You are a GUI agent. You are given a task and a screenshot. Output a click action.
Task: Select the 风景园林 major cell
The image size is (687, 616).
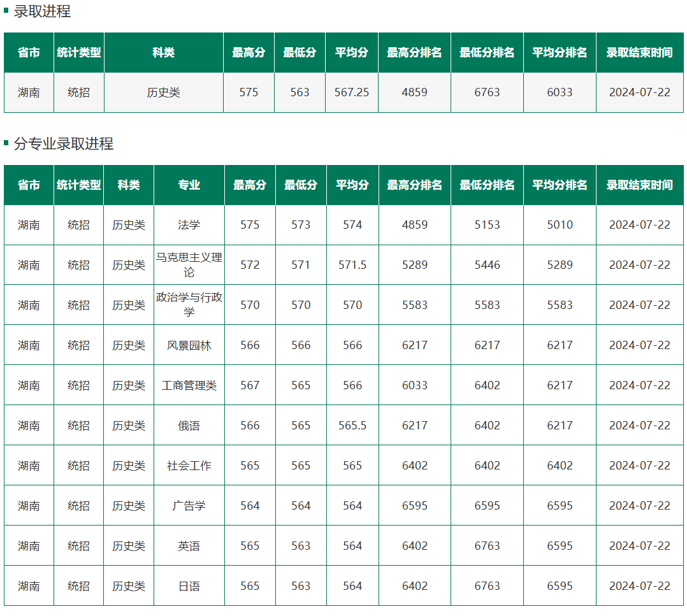click(189, 345)
